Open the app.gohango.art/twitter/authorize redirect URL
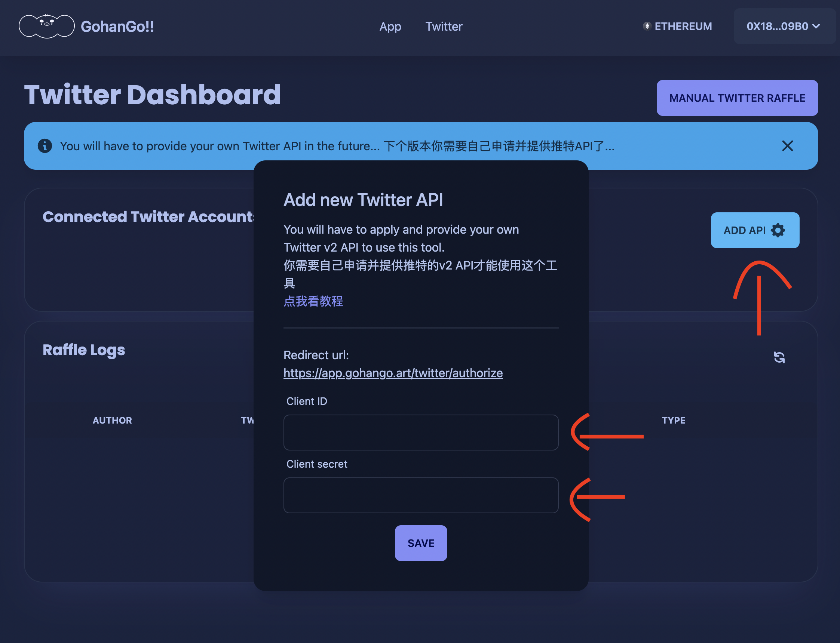 tap(393, 373)
